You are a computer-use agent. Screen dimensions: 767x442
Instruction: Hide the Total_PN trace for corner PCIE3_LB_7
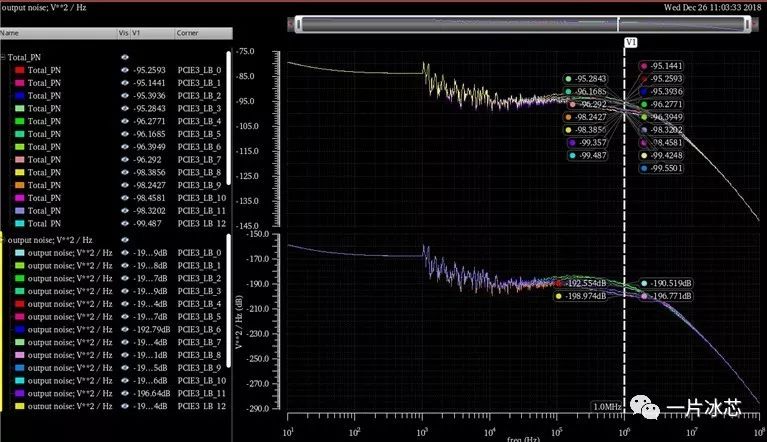[x=125, y=159]
